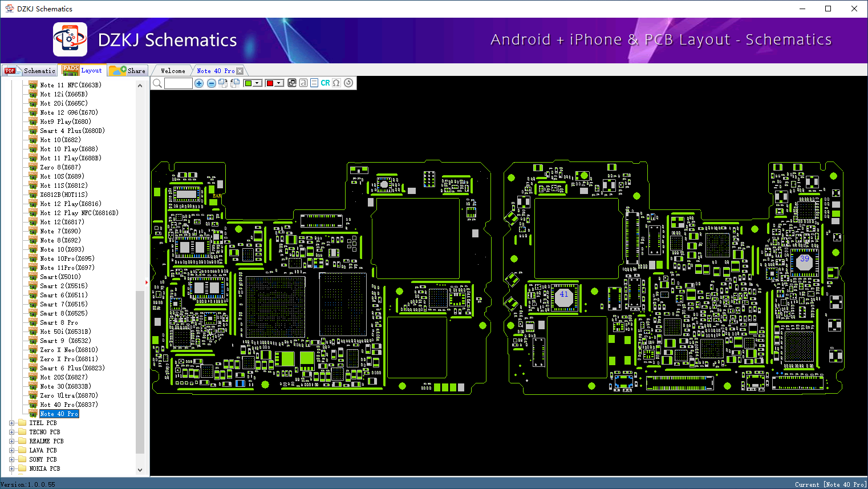
Task: Focus the component search input box
Action: point(178,83)
